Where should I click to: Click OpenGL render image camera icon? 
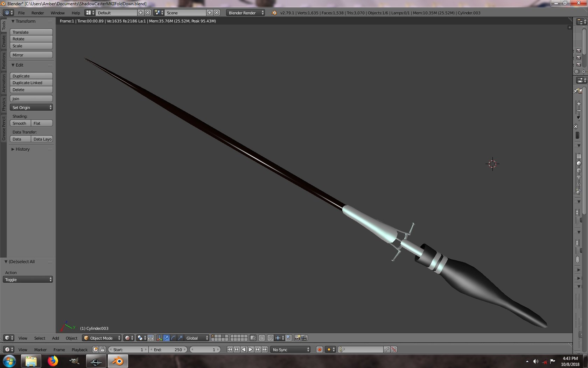click(297, 338)
